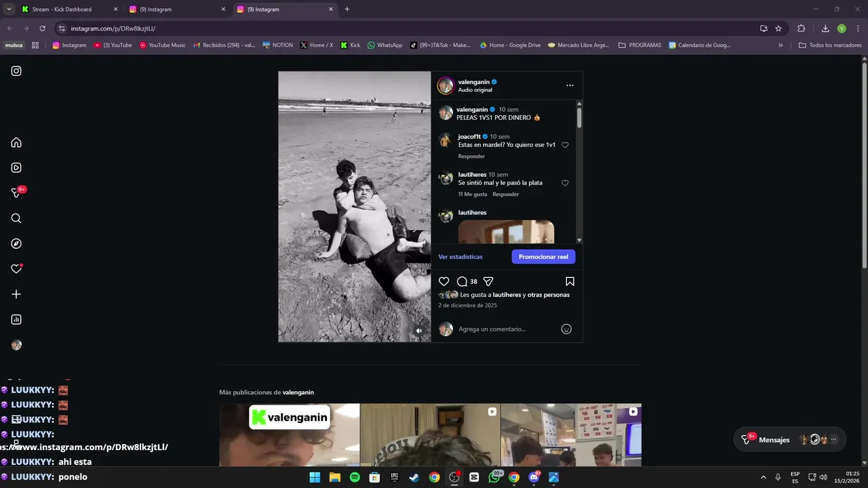Screen dimensions: 868x488
Task: View who liked the post 'otras personas'
Action: 548,295
